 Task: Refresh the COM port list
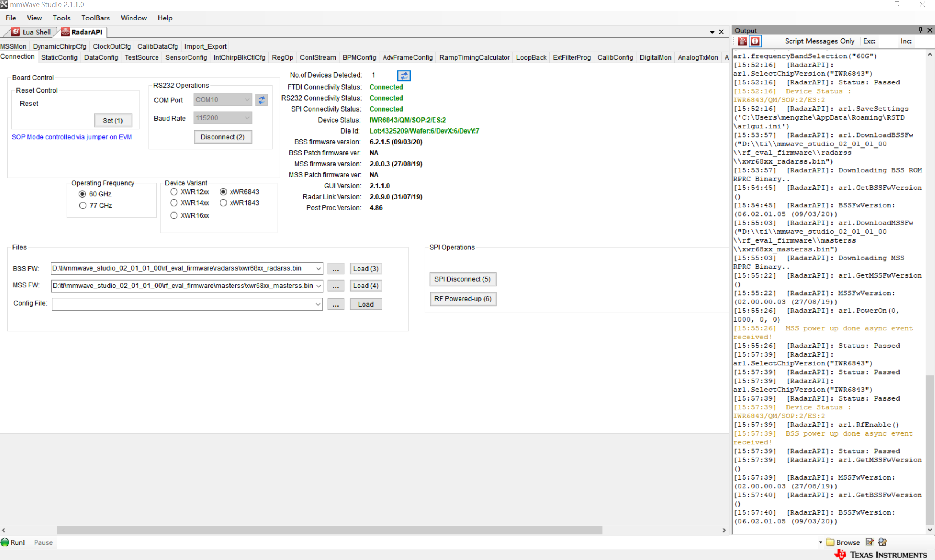pyautogui.click(x=261, y=100)
